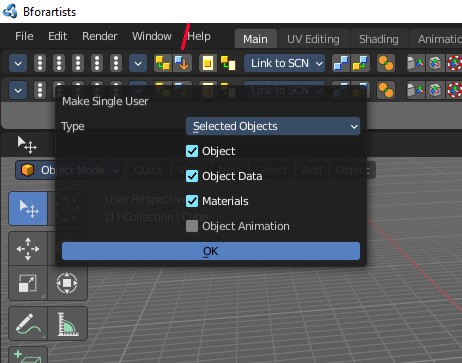Image resolution: width=462 pixels, height=363 pixels.
Task: Select the Transform tool
Action: (x=67, y=283)
